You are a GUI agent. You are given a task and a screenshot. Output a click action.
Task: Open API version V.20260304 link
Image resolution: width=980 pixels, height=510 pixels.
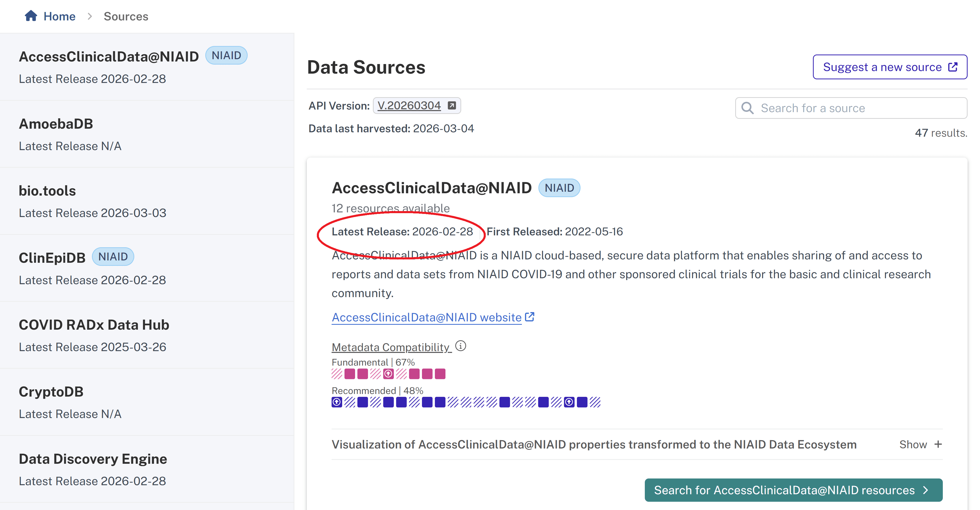(x=409, y=105)
